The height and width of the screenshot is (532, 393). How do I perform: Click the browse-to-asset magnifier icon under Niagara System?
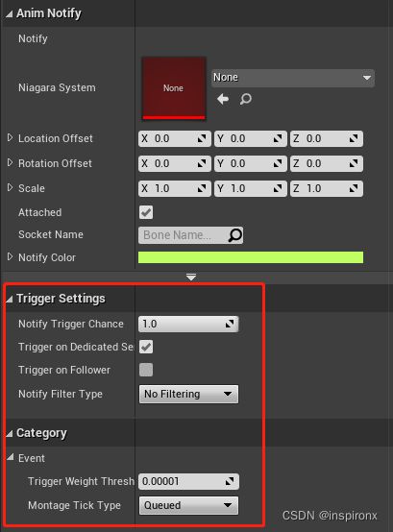[246, 99]
